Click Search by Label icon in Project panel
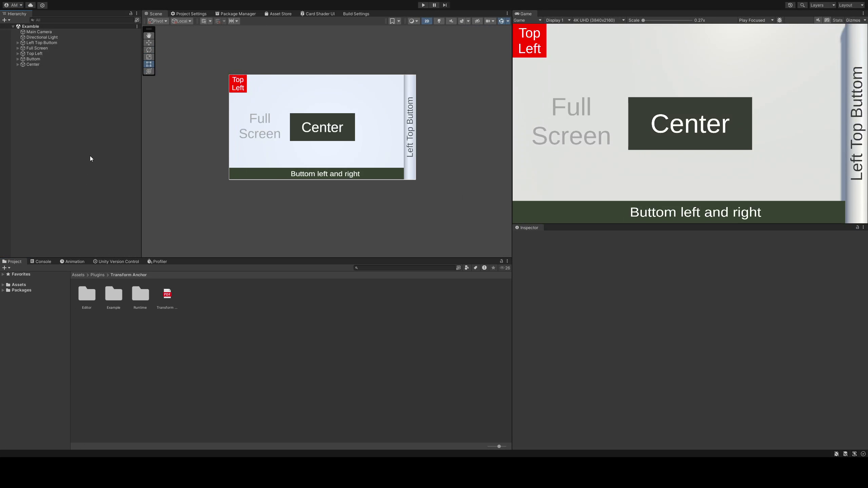 [476, 268]
